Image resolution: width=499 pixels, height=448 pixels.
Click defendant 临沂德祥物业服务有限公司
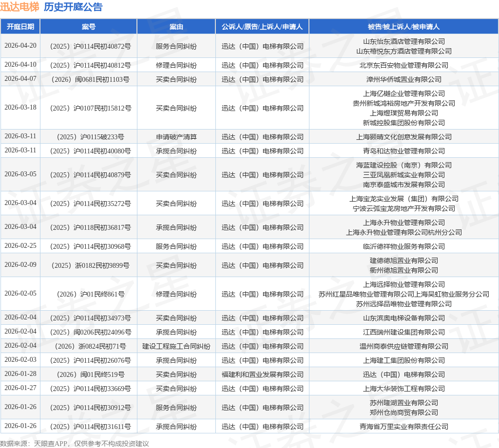coord(404,246)
